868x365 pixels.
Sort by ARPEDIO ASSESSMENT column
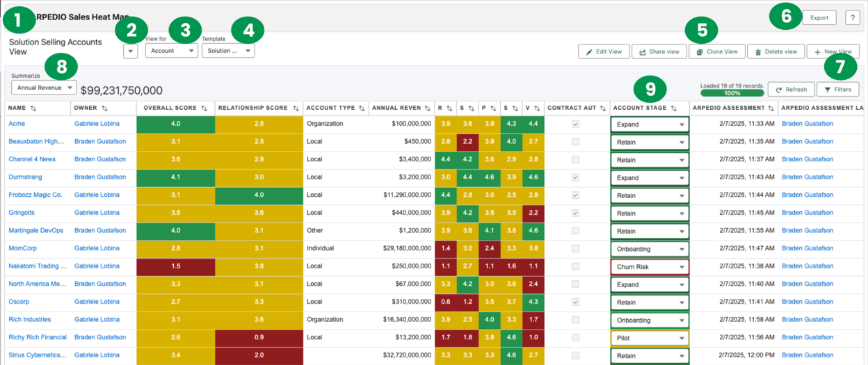pyautogui.click(x=771, y=108)
